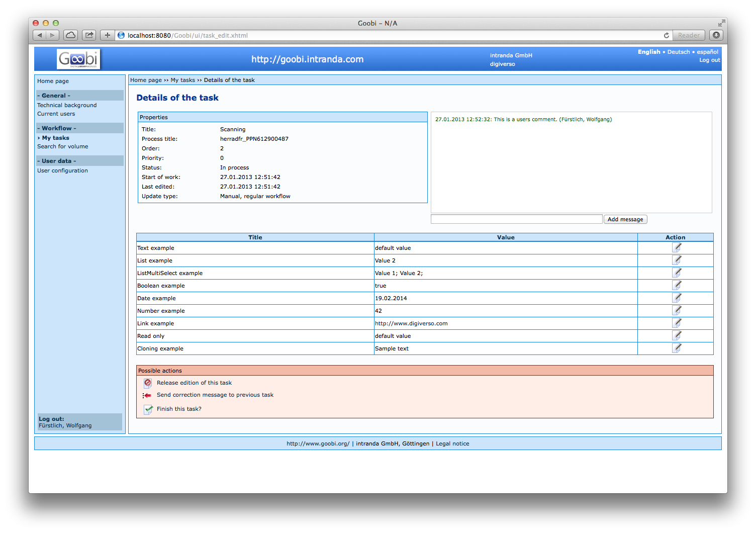This screenshot has height=533, width=756.
Task: Open intranda GmbH, Göttingen footer link
Action: click(x=393, y=443)
